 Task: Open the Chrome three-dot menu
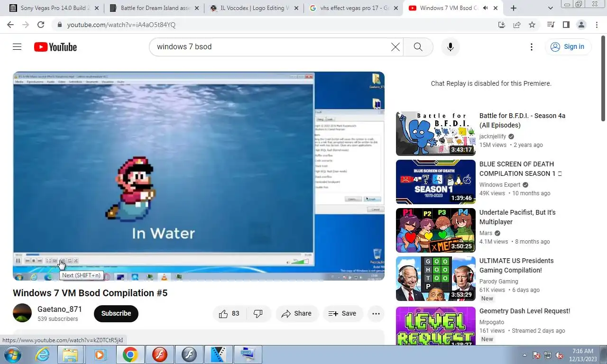point(597,25)
